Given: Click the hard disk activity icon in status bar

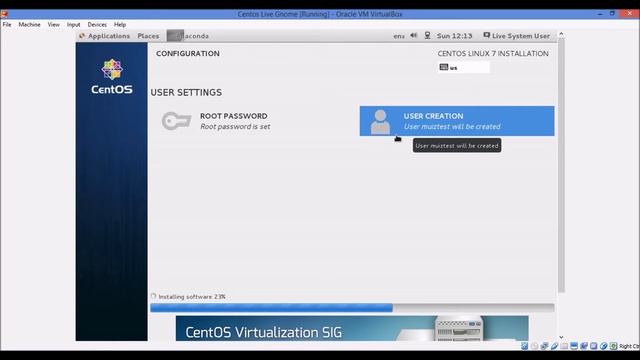Looking at the screenshot, I should click(524, 346).
